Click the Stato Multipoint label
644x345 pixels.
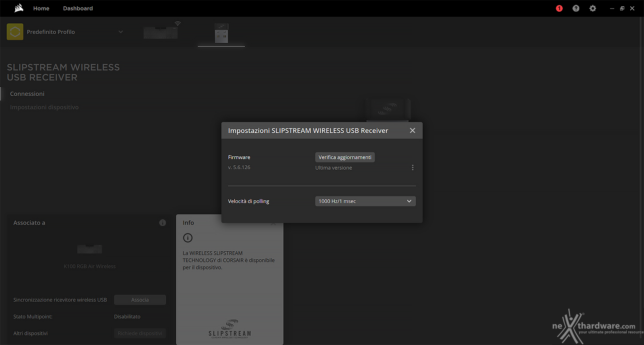pyautogui.click(x=33, y=317)
